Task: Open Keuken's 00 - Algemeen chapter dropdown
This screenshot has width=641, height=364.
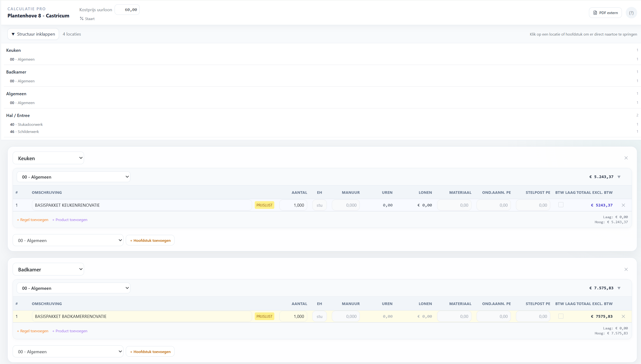Action: click(x=74, y=177)
